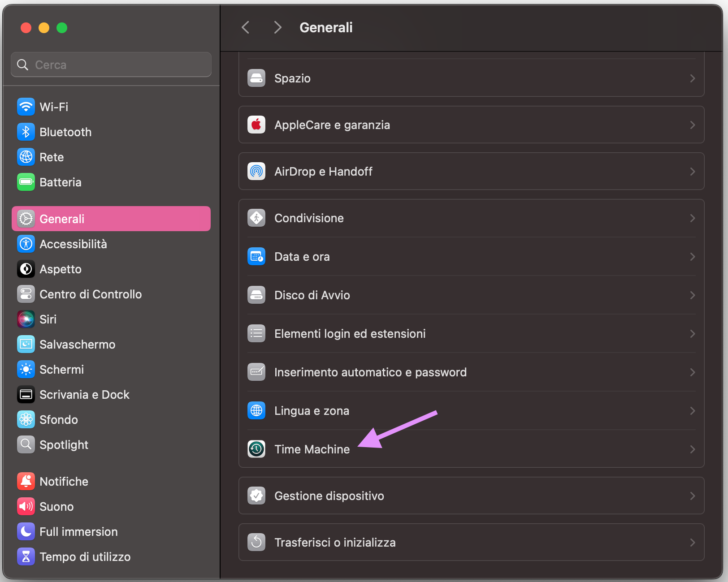Open AirDrop e Handoff via its icon
728x582 pixels.
pos(256,171)
